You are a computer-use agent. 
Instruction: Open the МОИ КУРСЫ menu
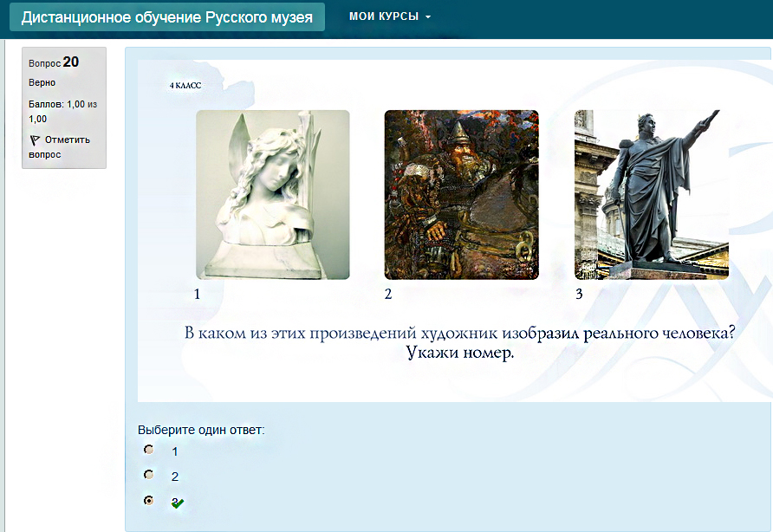tap(383, 16)
